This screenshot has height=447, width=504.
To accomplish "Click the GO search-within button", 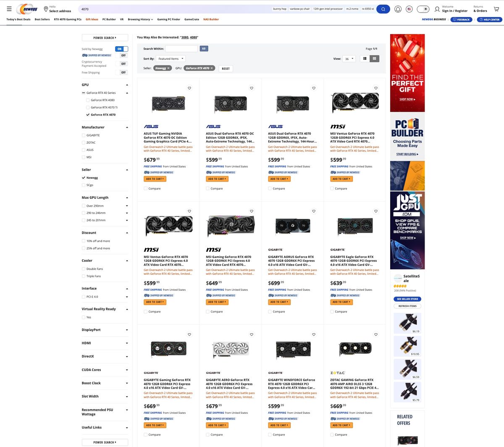I will point(204,49).
